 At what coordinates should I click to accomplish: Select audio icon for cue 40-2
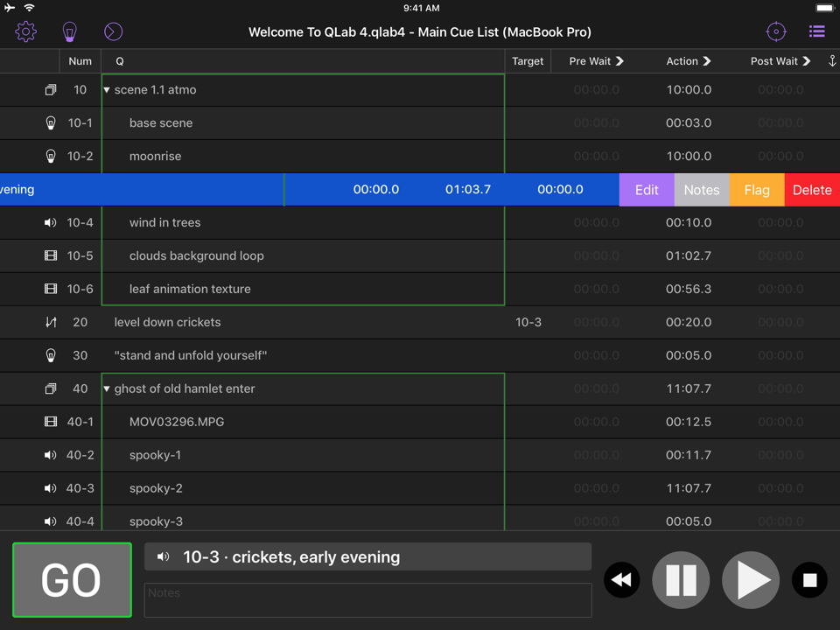pos(51,455)
